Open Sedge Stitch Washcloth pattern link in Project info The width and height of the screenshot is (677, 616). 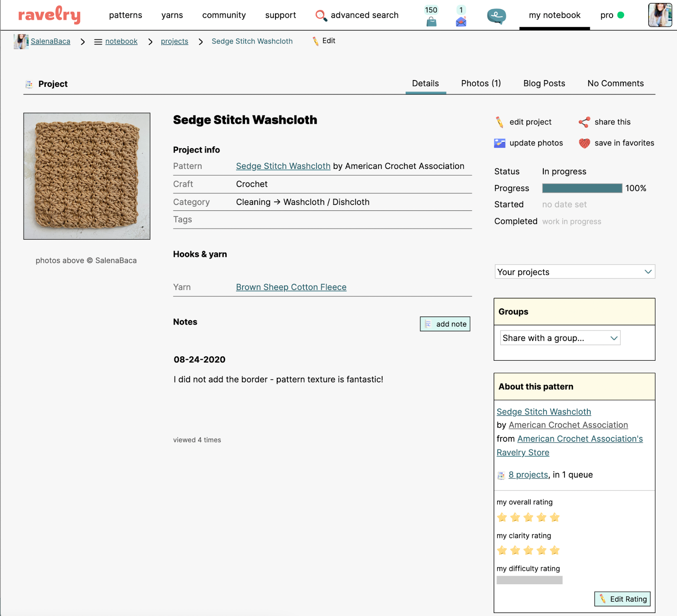tap(283, 166)
